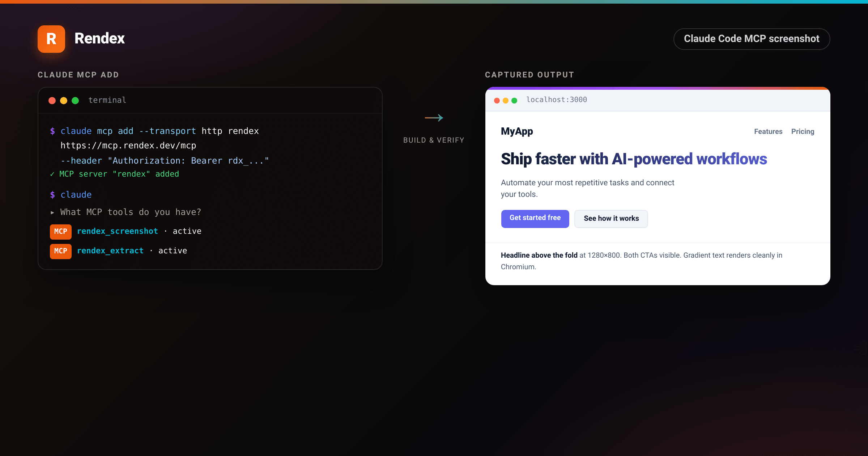
Task: Click the terminal window title
Action: pos(107,100)
